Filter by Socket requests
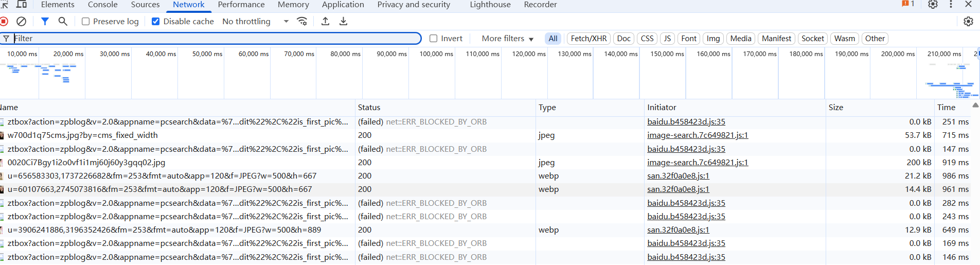This screenshot has height=265, width=980. point(813,39)
